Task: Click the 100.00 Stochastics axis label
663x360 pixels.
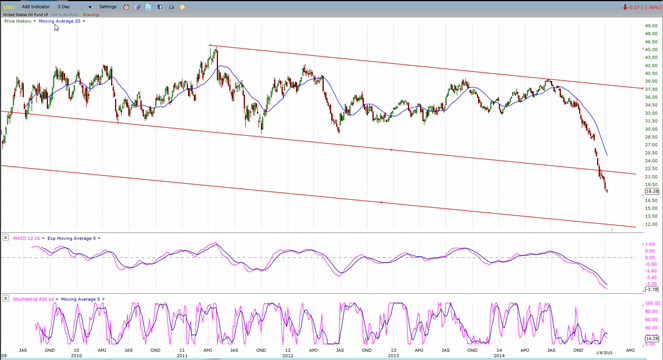Action: point(652,304)
